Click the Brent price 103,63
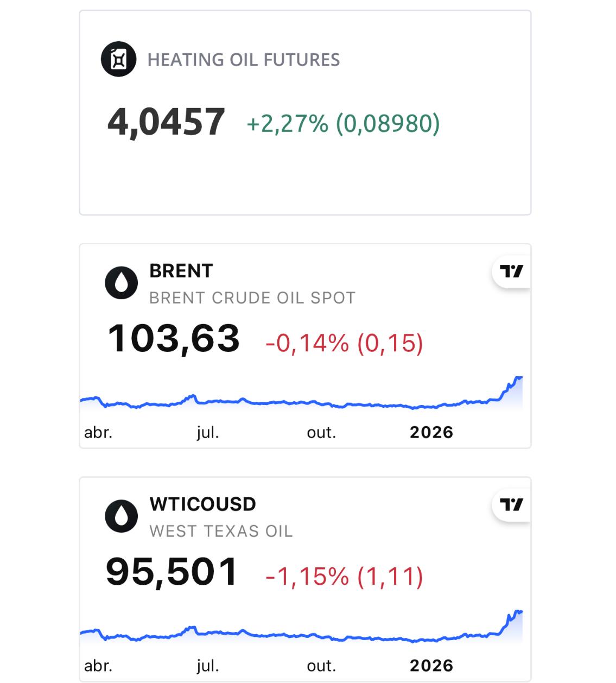 (174, 338)
